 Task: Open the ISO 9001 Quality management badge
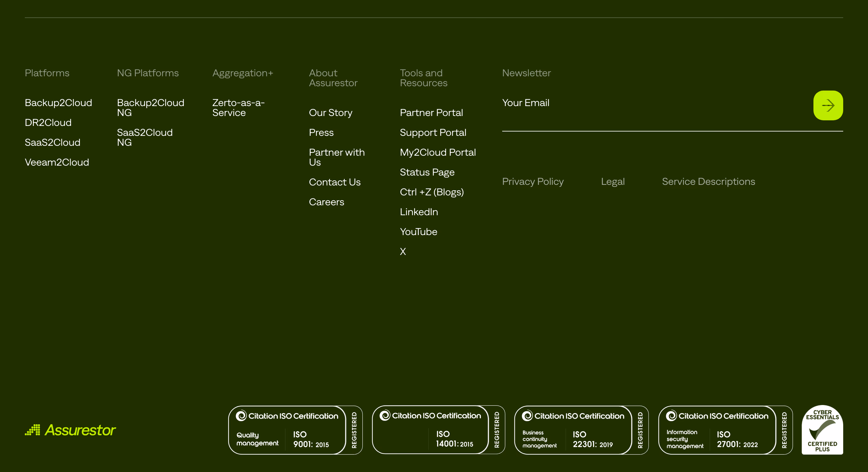pyautogui.click(x=295, y=430)
